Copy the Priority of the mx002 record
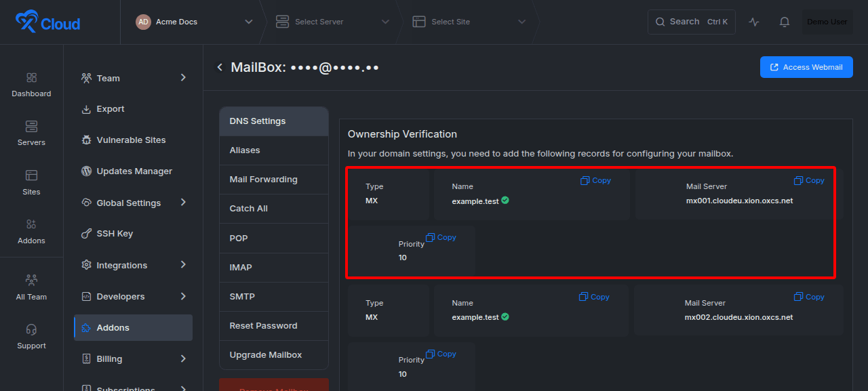Image resolution: width=868 pixels, height=391 pixels. click(x=441, y=354)
